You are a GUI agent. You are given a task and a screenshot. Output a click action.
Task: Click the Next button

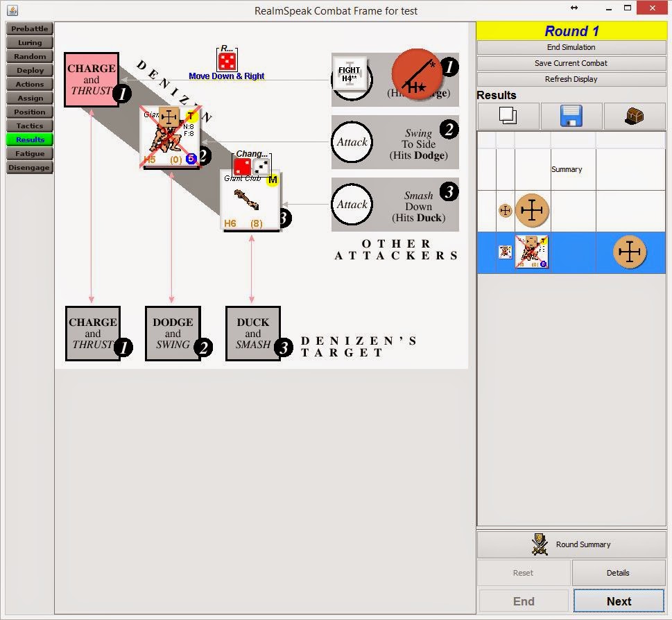pos(619,601)
